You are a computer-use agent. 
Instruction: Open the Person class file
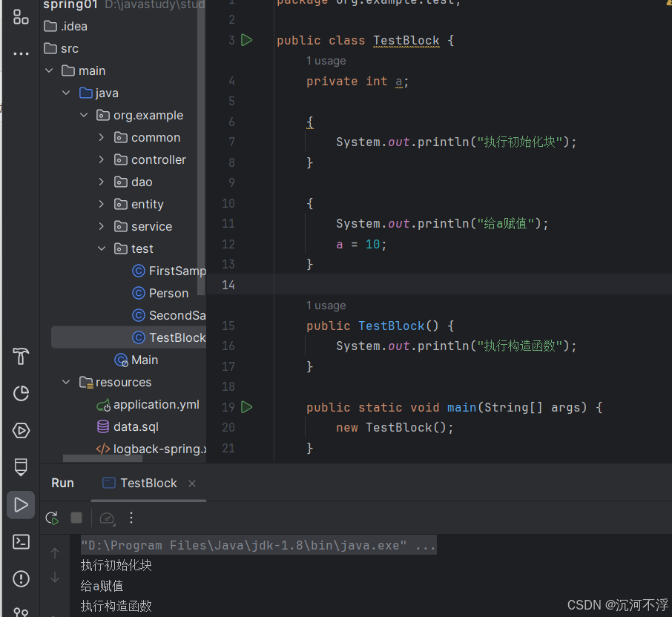coord(160,294)
